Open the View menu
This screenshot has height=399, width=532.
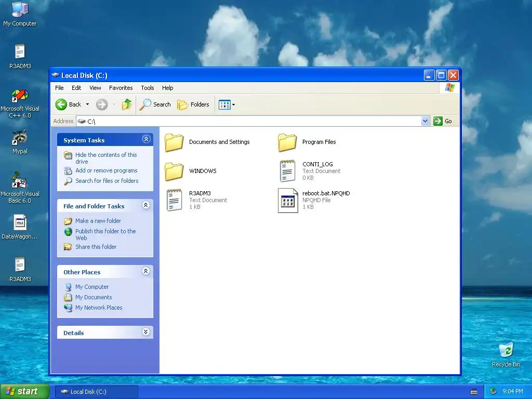pos(96,88)
